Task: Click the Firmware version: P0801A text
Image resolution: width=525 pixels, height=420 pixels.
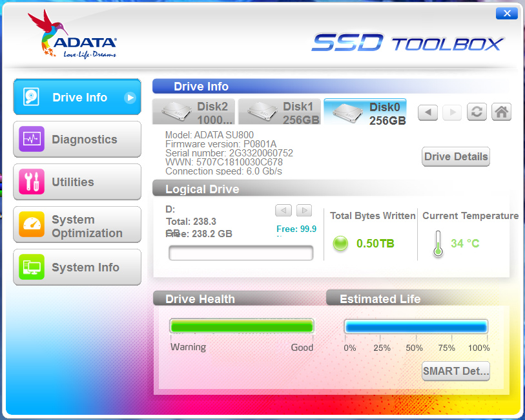Action: point(221,144)
